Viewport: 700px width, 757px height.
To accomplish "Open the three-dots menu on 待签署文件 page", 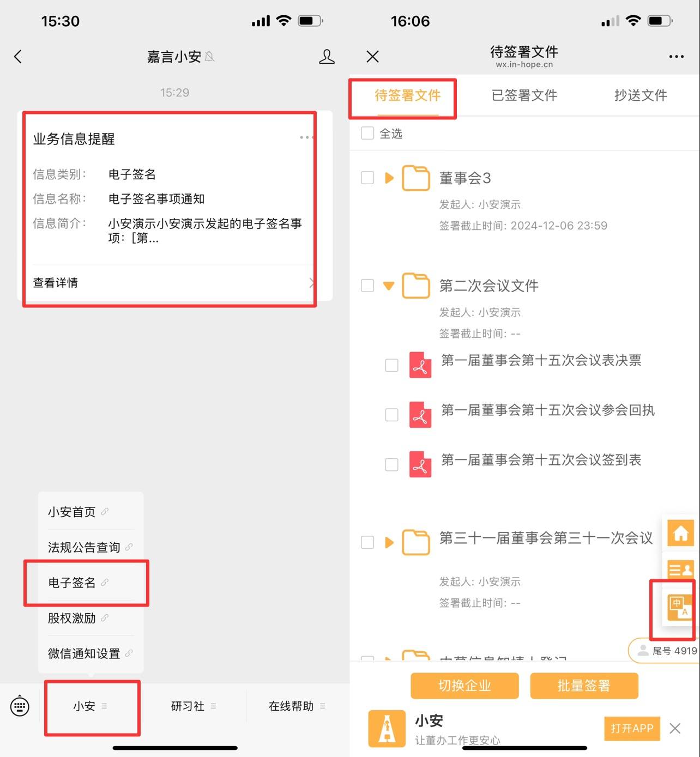I will [x=676, y=57].
